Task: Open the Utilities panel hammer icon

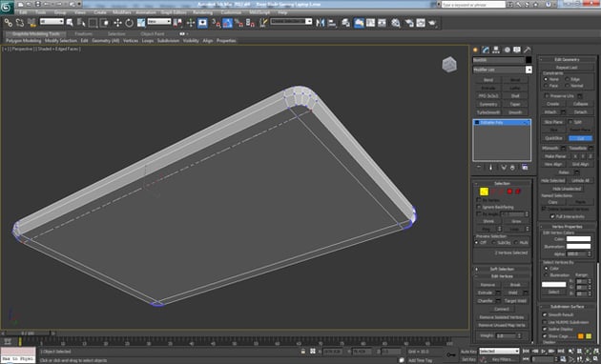Action: click(528, 50)
